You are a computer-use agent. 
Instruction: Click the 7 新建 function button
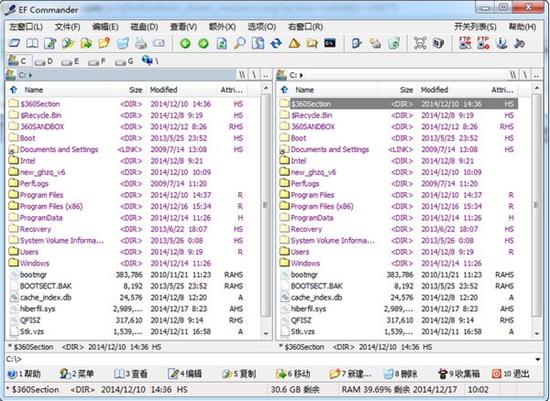350,374
